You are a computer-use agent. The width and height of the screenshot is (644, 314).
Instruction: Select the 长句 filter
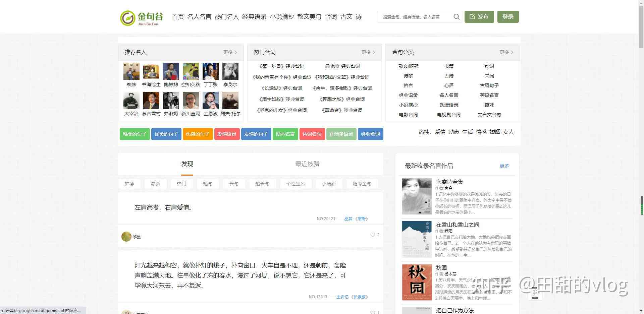tap(234, 184)
